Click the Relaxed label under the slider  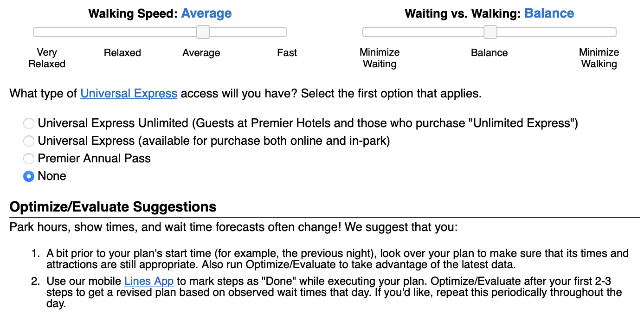tap(122, 52)
